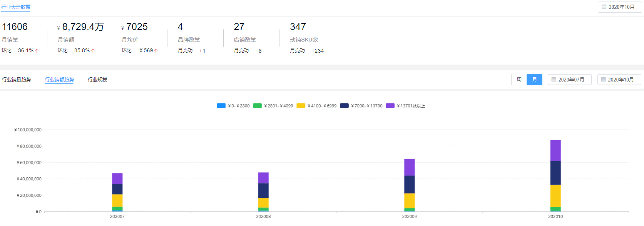Click calendar icon in 2020年07月 field

pyautogui.click(x=554, y=80)
